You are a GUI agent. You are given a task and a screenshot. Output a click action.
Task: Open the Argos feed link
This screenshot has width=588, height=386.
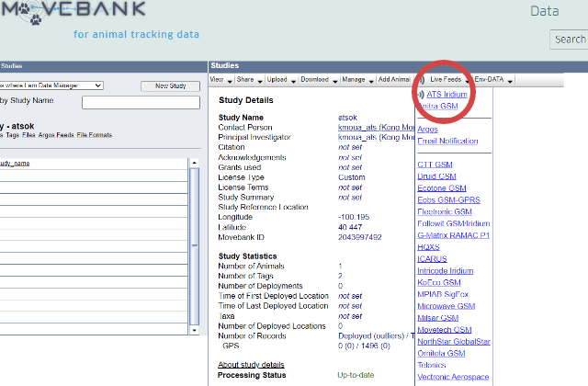point(427,130)
